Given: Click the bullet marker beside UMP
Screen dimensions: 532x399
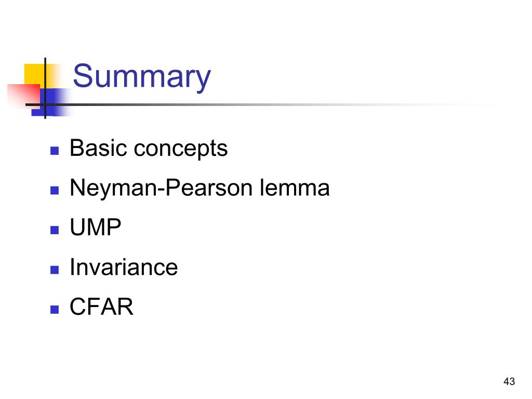Looking at the screenshot, I should click(54, 230).
